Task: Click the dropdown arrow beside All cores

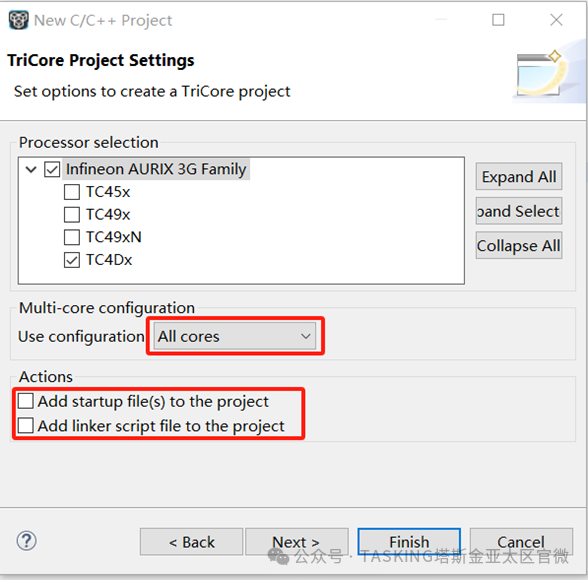Action: click(306, 336)
